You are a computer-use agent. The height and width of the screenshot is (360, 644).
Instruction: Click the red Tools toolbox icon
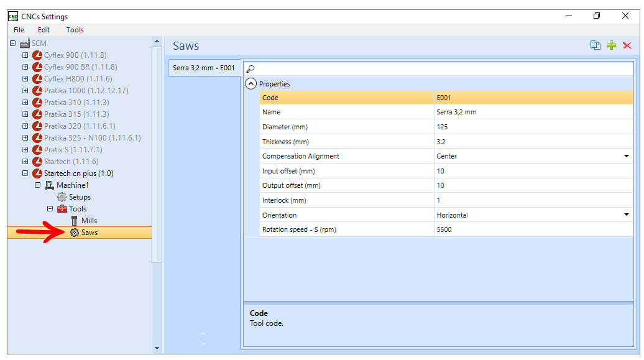pyautogui.click(x=62, y=209)
